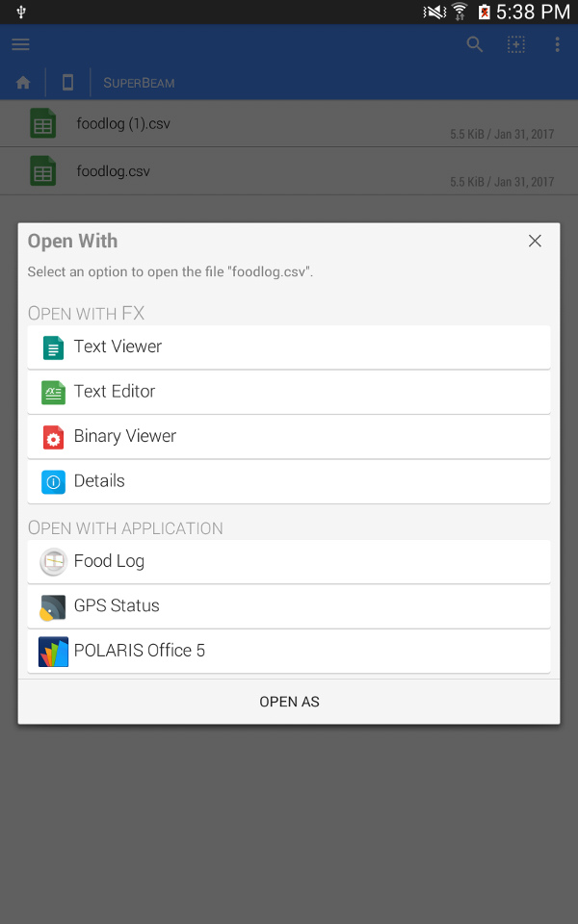Screen dimensions: 578x924
Task: Close the Open With dialog
Action: pos(535,241)
